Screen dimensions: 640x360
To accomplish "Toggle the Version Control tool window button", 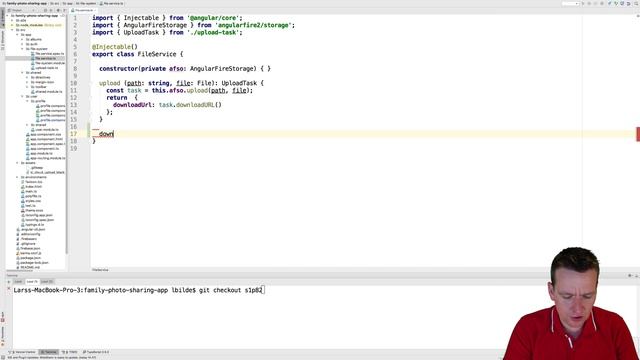I will (x=23, y=352).
